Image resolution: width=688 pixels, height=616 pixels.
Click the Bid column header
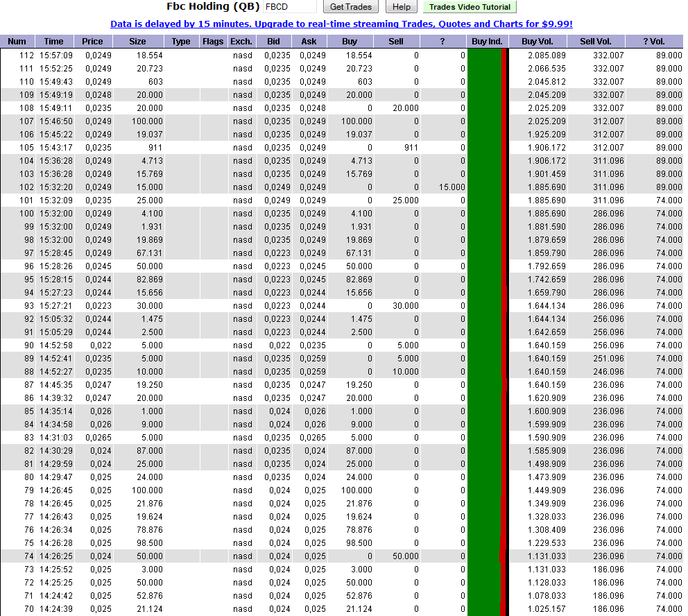coord(274,41)
